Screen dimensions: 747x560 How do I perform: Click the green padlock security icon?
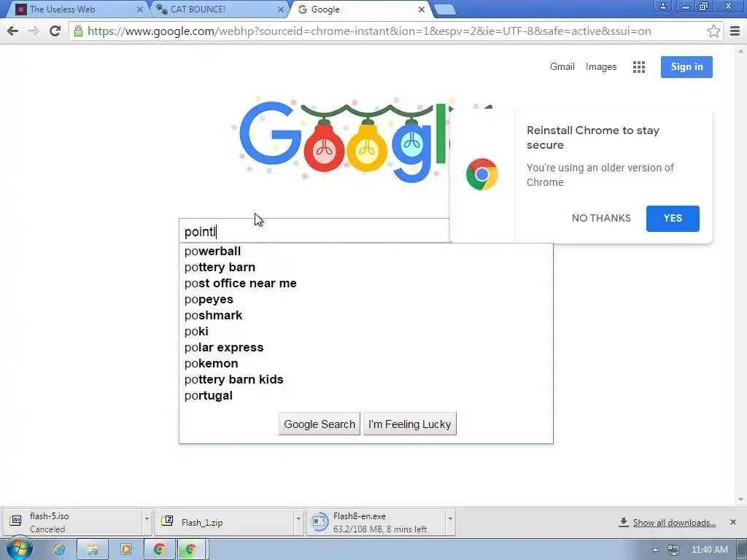78,31
